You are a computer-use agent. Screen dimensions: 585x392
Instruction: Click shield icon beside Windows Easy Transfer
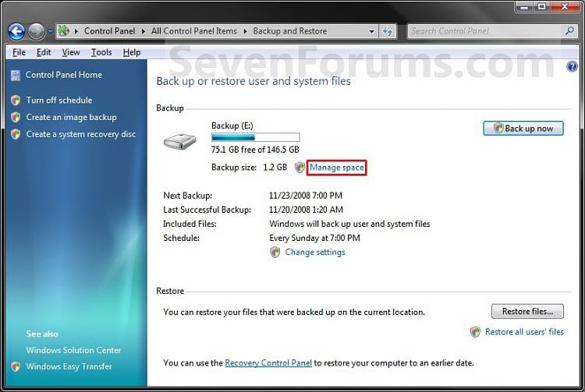point(16,366)
